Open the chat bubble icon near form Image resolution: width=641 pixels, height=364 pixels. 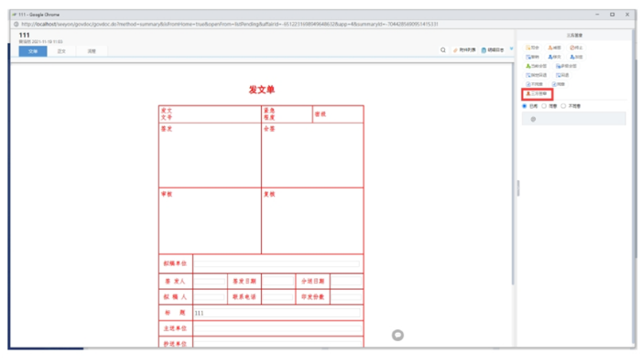click(x=397, y=335)
